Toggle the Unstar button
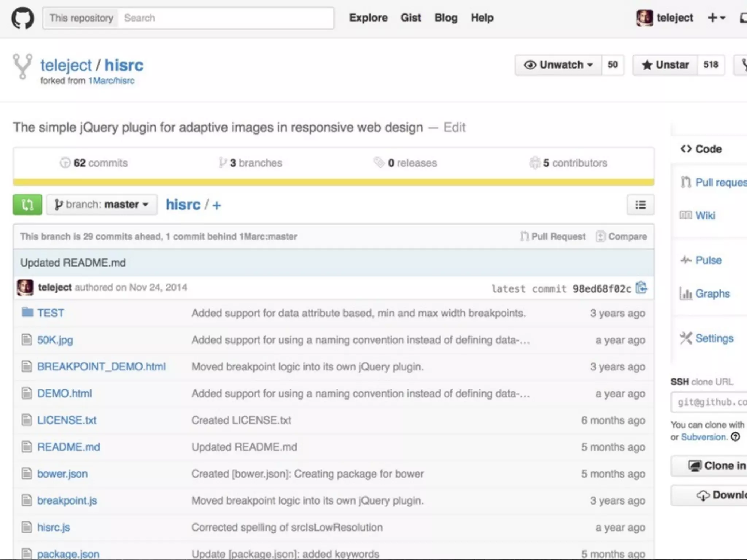Screen dimensions: 747x560 coord(665,65)
